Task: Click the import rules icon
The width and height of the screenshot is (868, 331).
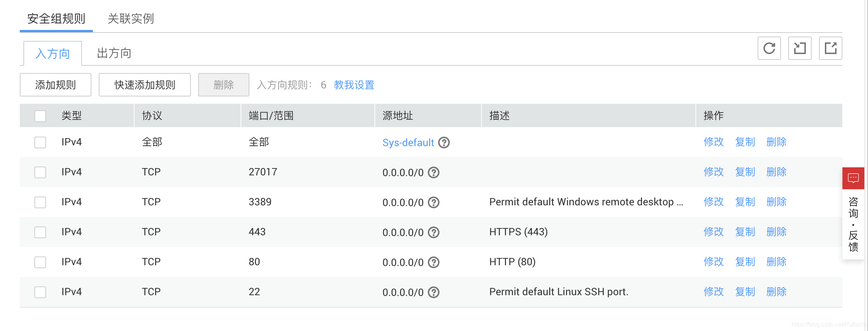Action: click(800, 48)
